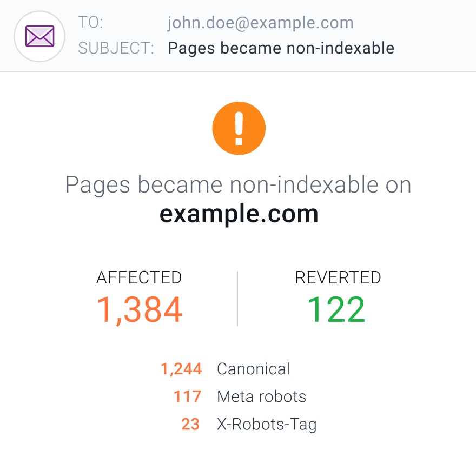476x476 pixels.
Task: Click the 23 X-Robots-Tag count
Action: (x=190, y=424)
